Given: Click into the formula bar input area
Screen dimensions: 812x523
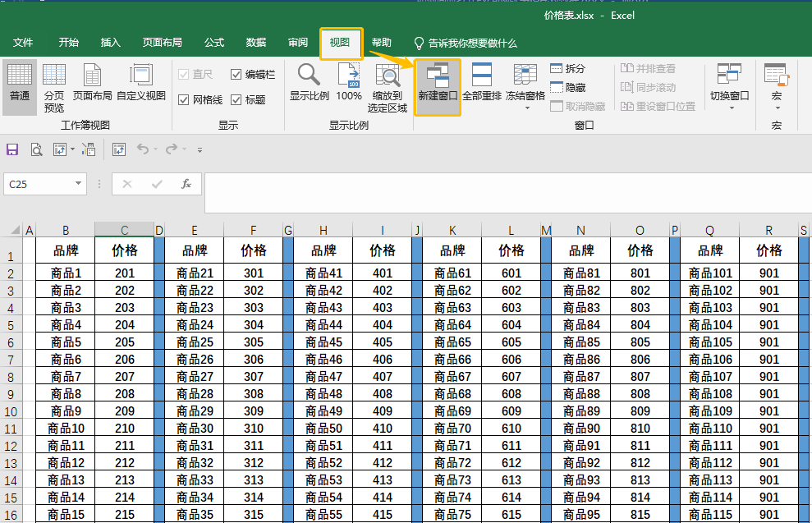Looking at the screenshot, I should 507,193.
